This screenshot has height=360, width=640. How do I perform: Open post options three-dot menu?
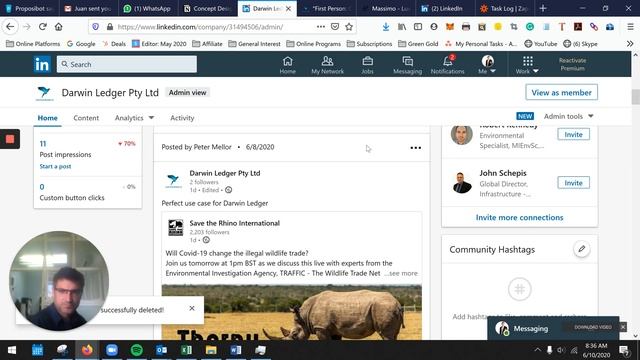(x=416, y=148)
